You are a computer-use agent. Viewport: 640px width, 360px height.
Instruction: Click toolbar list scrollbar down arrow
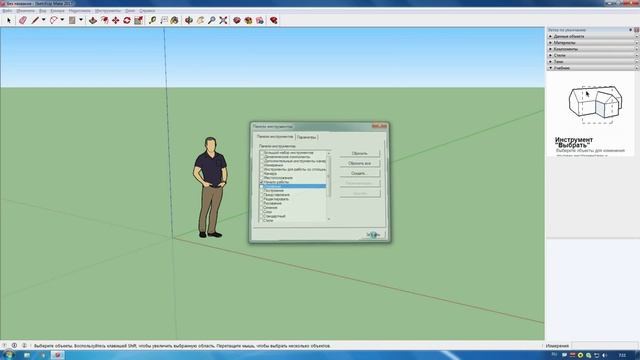tap(329, 219)
